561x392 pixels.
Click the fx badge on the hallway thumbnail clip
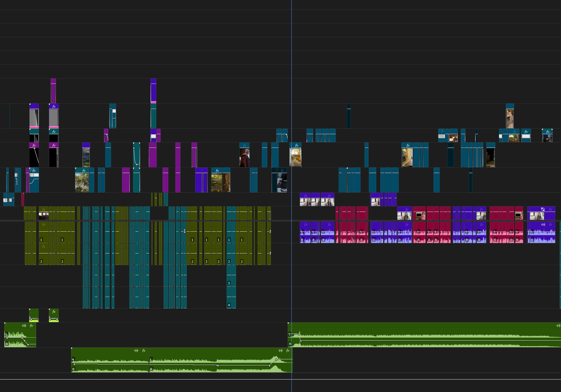coord(408,145)
